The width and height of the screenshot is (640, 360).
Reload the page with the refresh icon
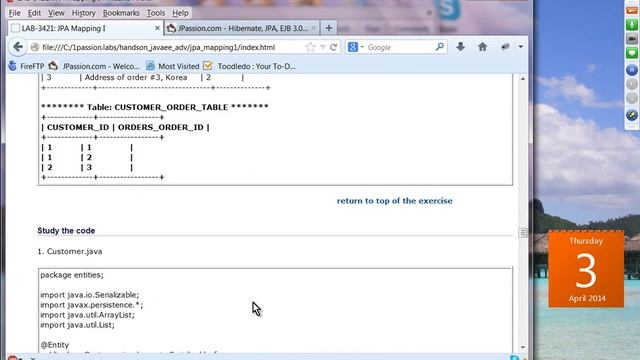(x=333, y=47)
